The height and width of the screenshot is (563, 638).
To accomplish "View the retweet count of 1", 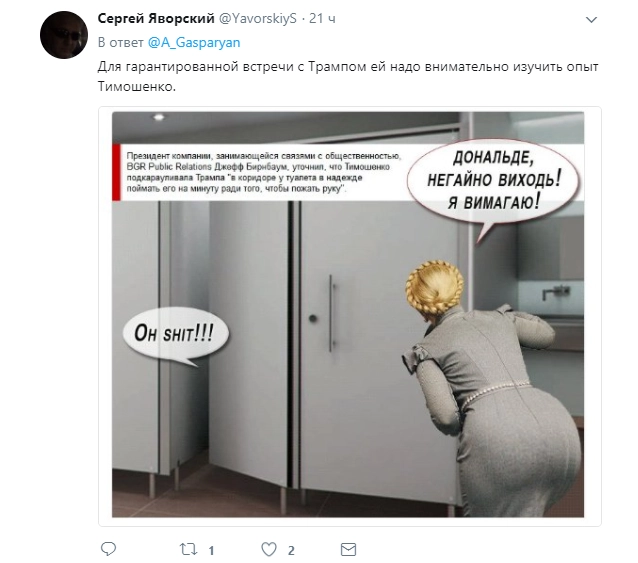I will click(x=211, y=550).
